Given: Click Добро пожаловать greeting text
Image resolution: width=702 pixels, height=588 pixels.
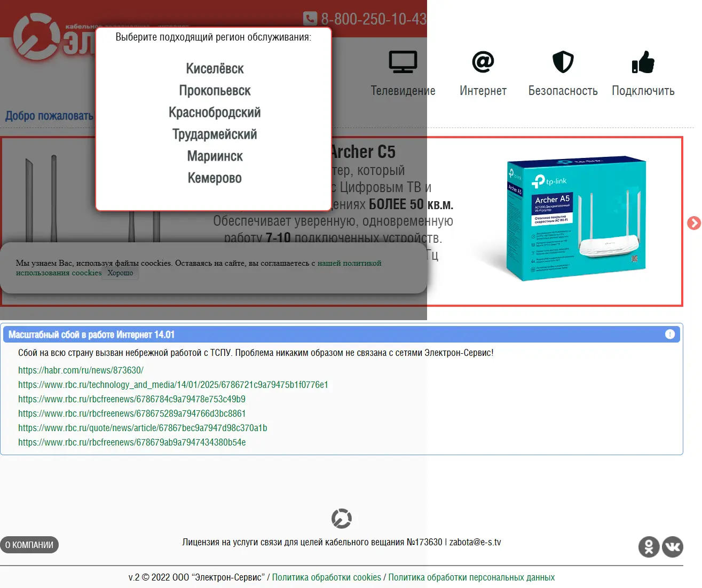Looking at the screenshot, I should click(x=49, y=116).
